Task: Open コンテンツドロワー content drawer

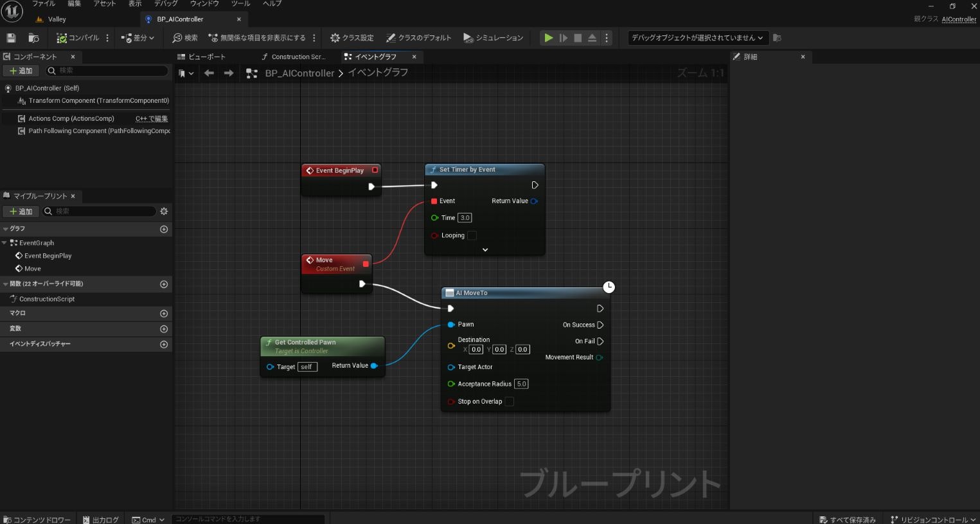Action: click(x=37, y=519)
